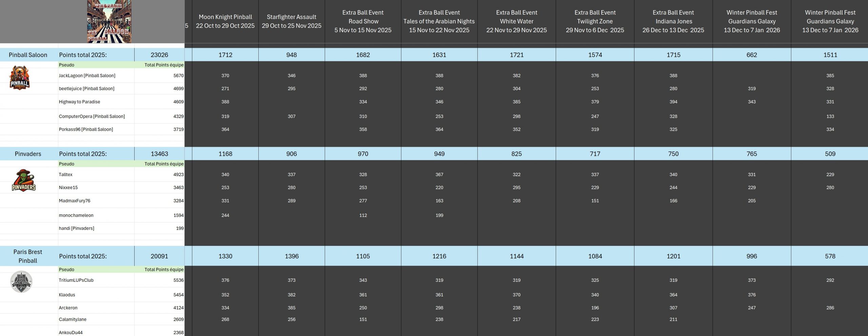Click Paris Brest Pinball total 20091
The image size is (868, 336).
pos(159,256)
